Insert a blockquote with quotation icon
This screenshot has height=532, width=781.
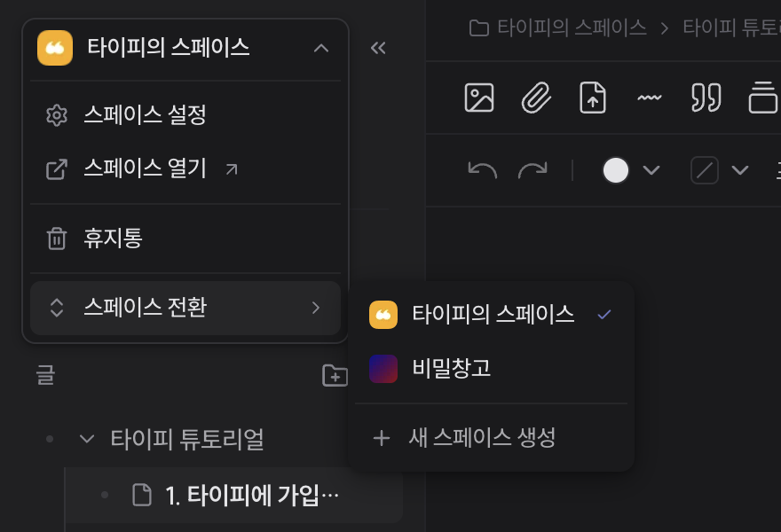(x=706, y=98)
